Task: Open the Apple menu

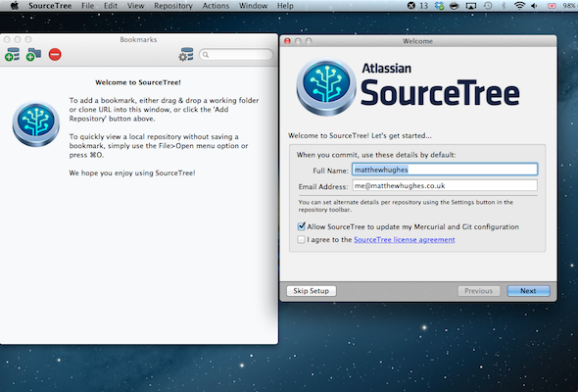Action: pyautogui.click(x=15, y=6)
